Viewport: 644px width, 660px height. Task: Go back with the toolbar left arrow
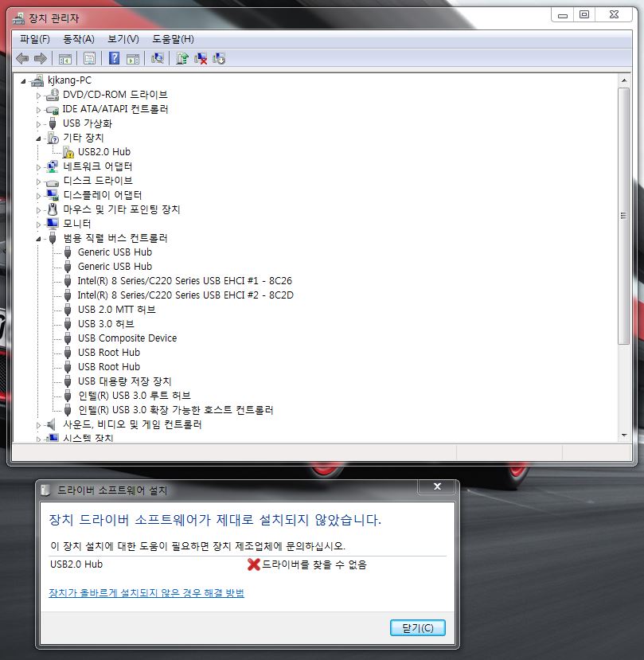coord(22,58)
